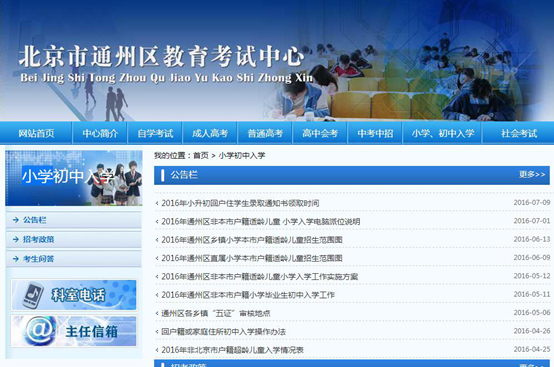Open the 回户籍或家庭住所初中入学操作办法 notice

[x=224, y=332]
